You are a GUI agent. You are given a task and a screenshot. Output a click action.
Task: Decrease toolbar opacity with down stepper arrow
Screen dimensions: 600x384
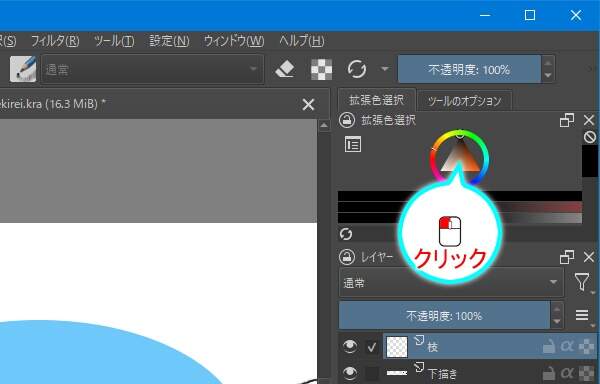point(548,76)
